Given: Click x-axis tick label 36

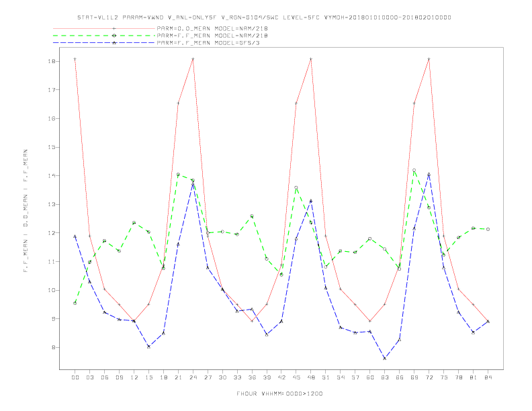Looking at the screenshot, I should pyautogui.click(x=252, y=377).
